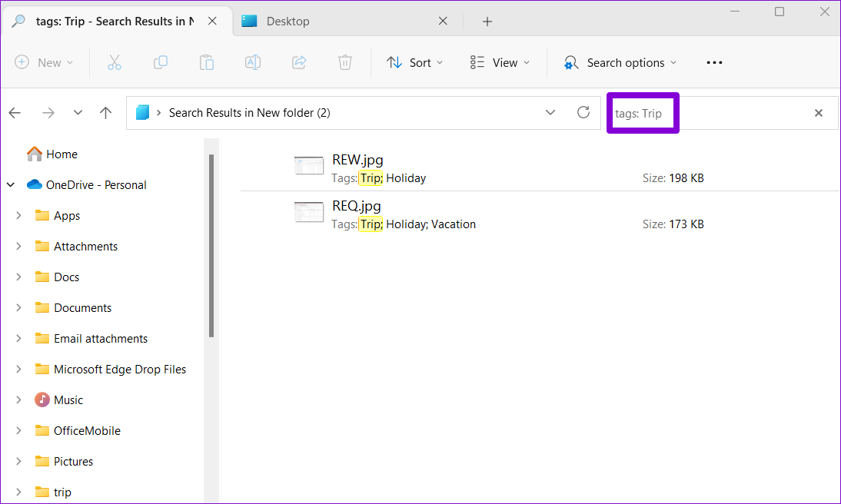
Task: Click the Share icon
Action: (298, 62)
